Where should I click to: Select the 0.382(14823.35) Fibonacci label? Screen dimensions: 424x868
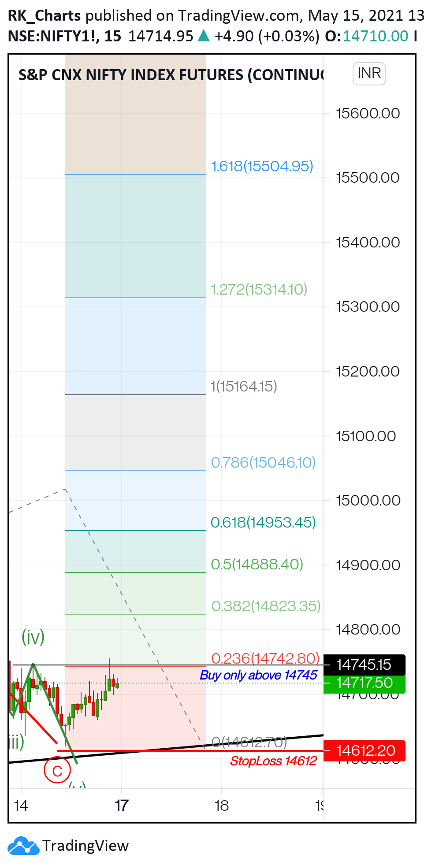point(266,606)
